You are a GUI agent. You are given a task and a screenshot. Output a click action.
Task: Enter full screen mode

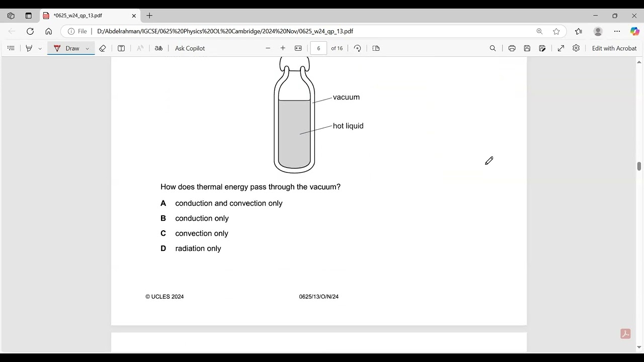(561, 48)
